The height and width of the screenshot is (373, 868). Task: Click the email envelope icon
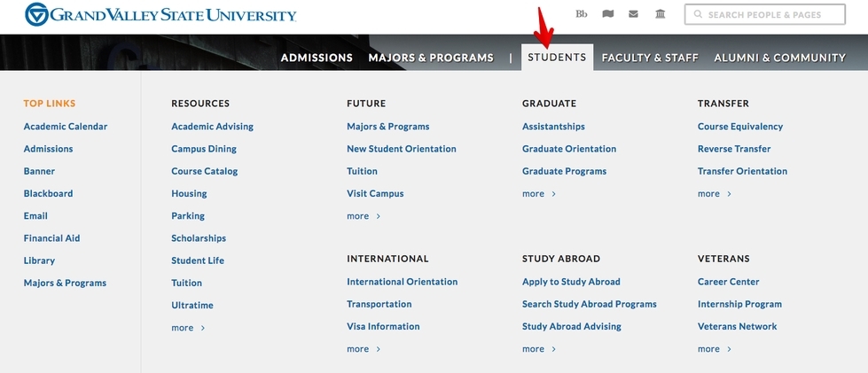(633, 14)
